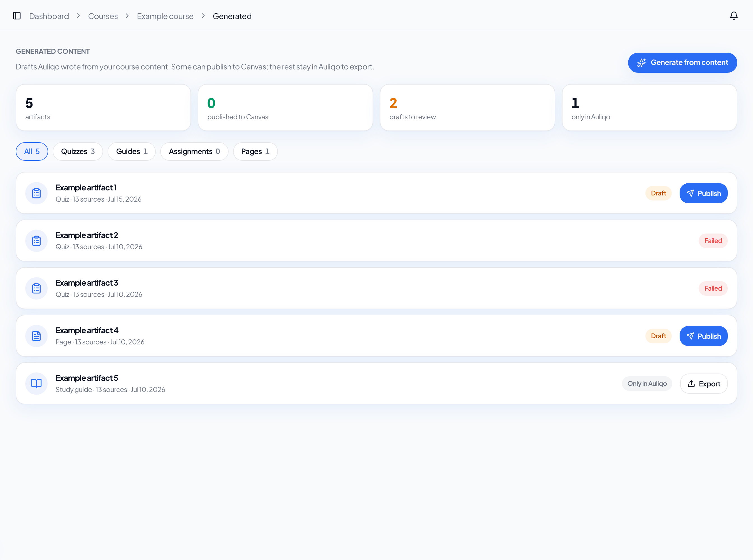753x560 pixels.
Task: Publish Example artifact 1
Action: click(x=703, y=193)
